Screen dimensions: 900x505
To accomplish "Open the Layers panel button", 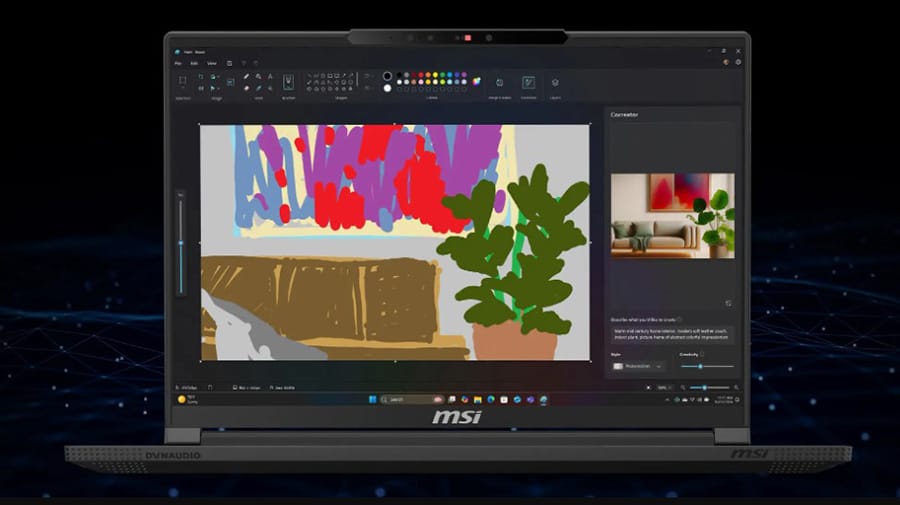I will pos(555,83).
